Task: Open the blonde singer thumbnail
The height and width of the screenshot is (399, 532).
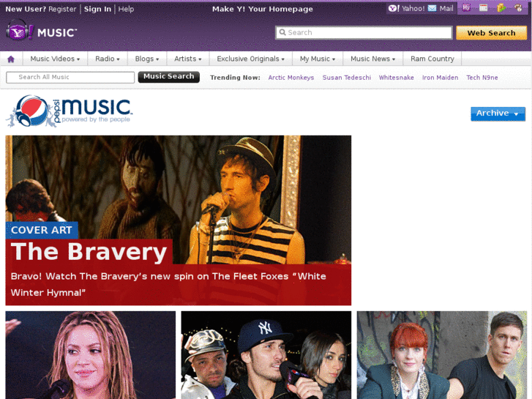Action: (91, 355)
